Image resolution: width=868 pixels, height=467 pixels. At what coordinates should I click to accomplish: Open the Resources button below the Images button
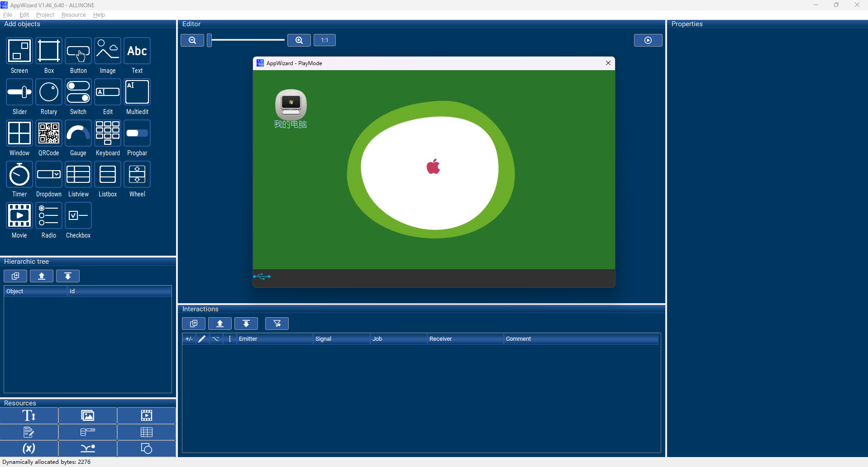[88, 432]
